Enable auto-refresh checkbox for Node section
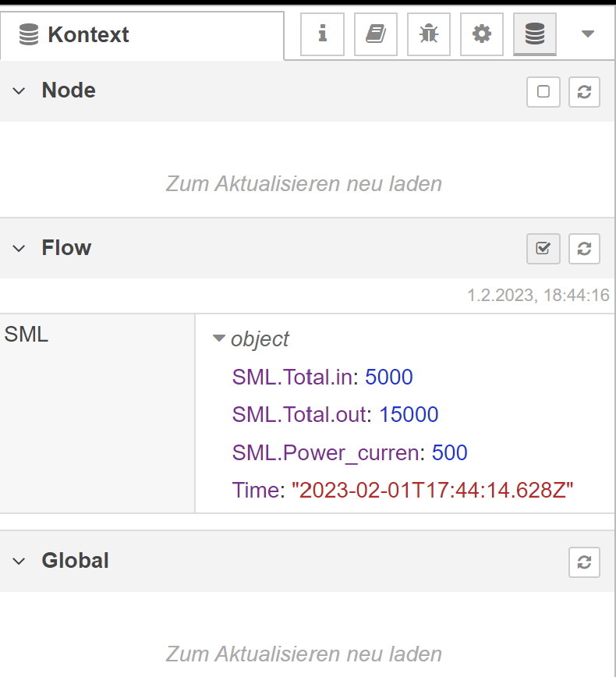Image resolution: width=616 pixels, height=677 pixels. click(543, 91)
